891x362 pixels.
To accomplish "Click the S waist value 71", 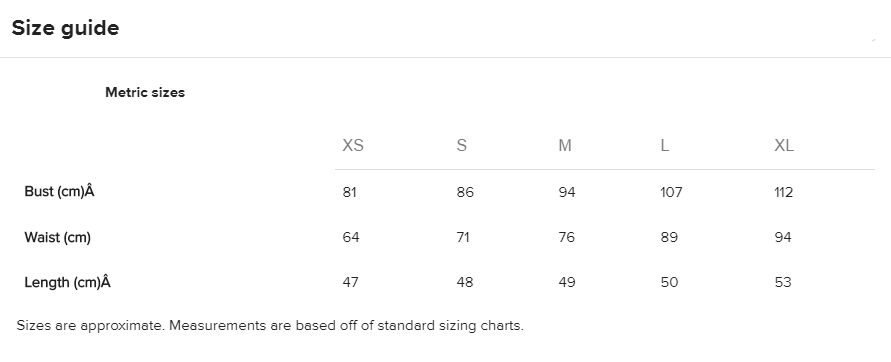I will 463,237.
